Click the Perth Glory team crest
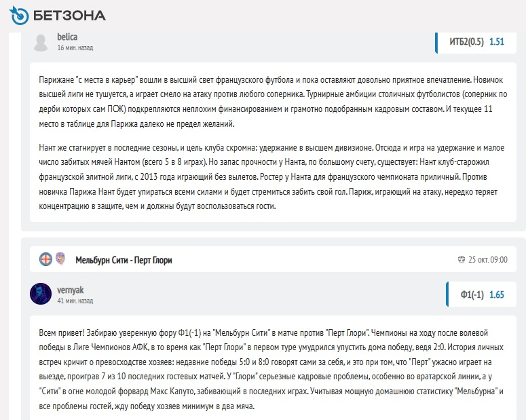 (60, 259)
